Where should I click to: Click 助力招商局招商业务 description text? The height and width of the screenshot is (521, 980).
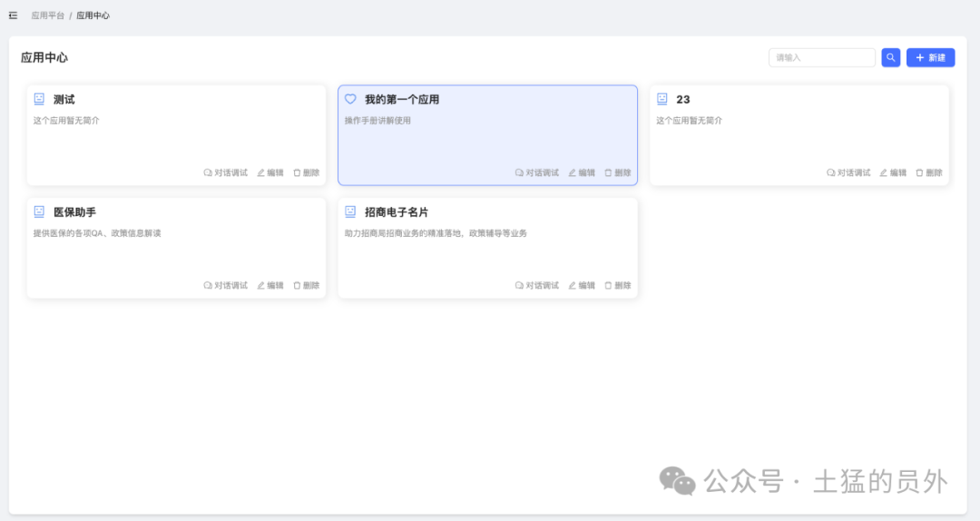point(436,233)
